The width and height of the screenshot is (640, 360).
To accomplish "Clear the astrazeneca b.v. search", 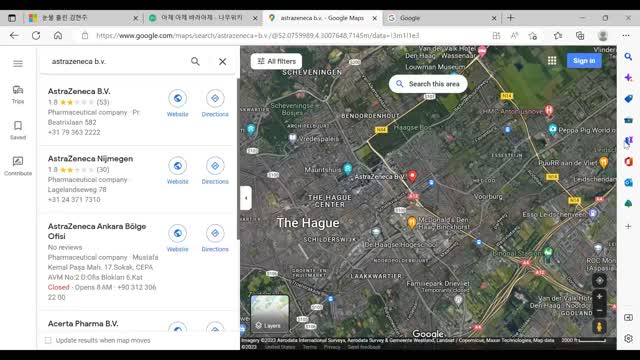I will (222, 62).
